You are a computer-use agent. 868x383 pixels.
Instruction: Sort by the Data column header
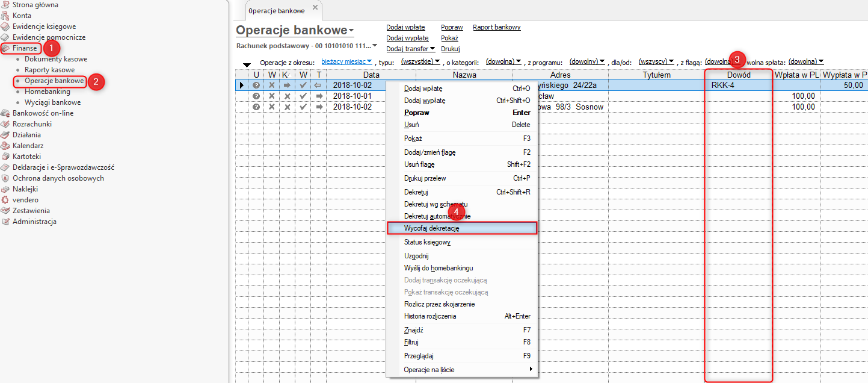(371, 75)
